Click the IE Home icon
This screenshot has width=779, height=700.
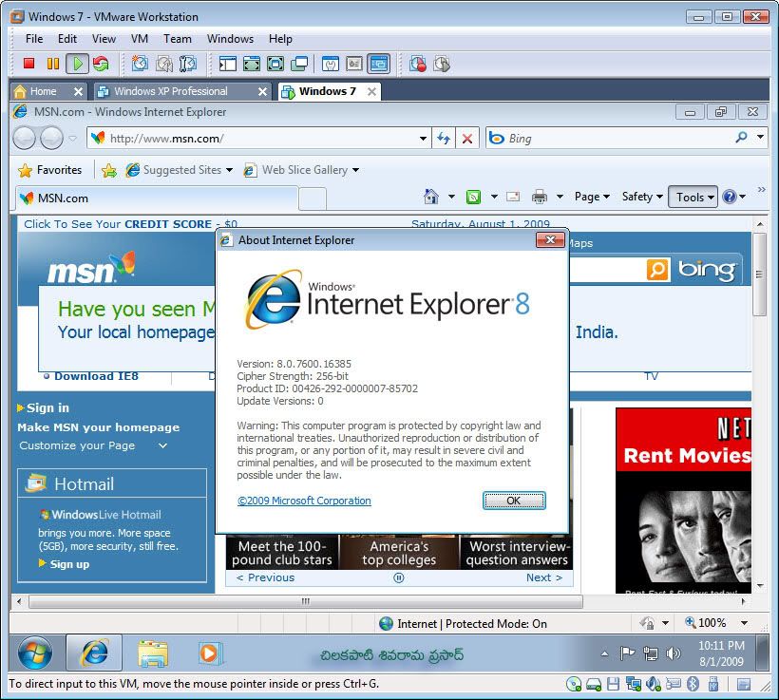pyautogui.click(x=431, y=197)
